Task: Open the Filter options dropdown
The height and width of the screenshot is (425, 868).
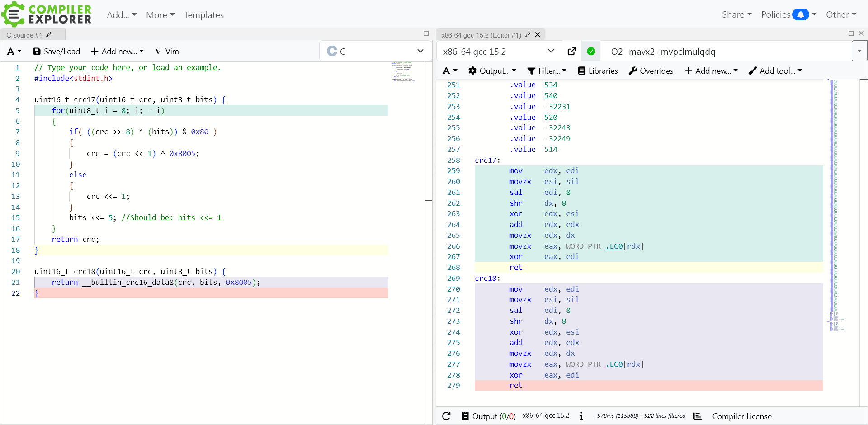Action: point(547,71)
